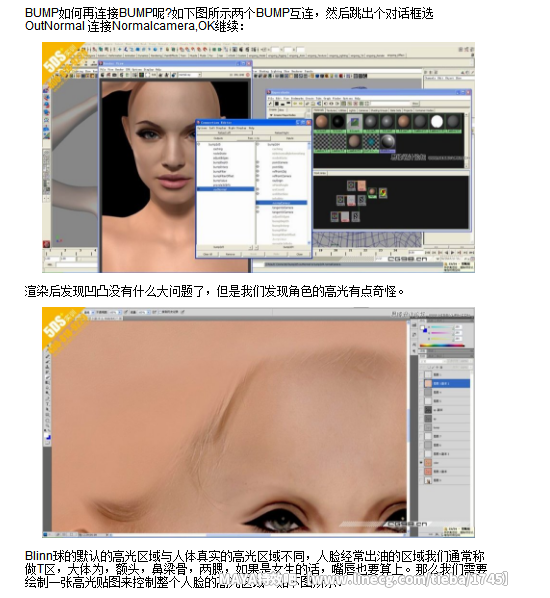Click the bottom layer thumbnail showing the face

pyautogui.click(x=428, y=480)
